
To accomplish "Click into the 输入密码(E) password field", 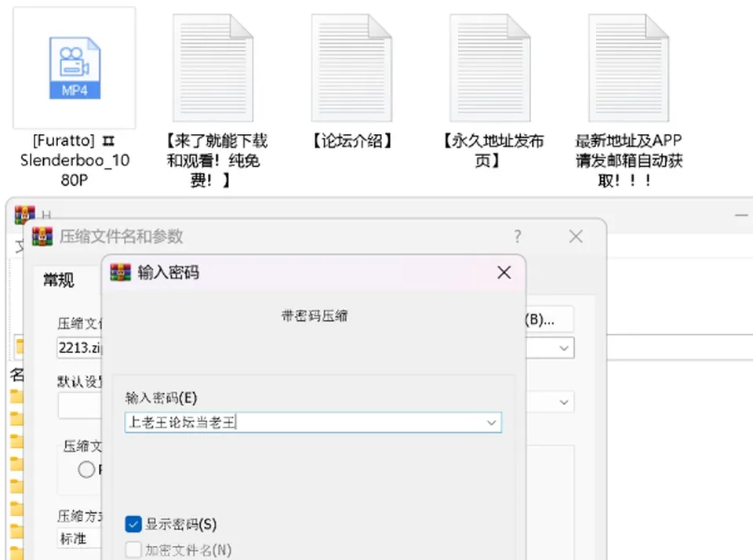I will [x=313, y=423].
